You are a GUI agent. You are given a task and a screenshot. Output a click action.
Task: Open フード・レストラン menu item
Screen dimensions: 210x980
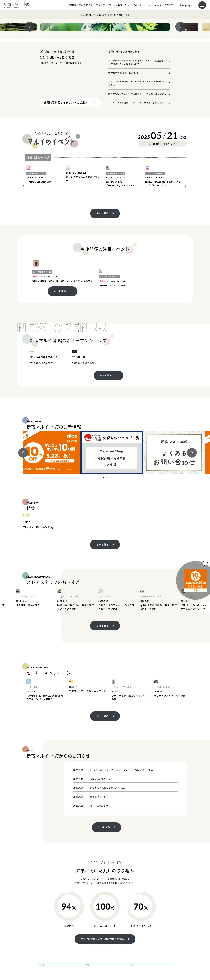click(119, 5)
